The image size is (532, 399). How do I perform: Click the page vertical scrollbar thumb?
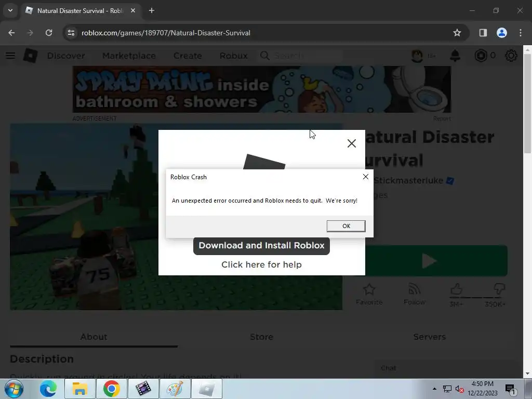(x=527, y=103)
